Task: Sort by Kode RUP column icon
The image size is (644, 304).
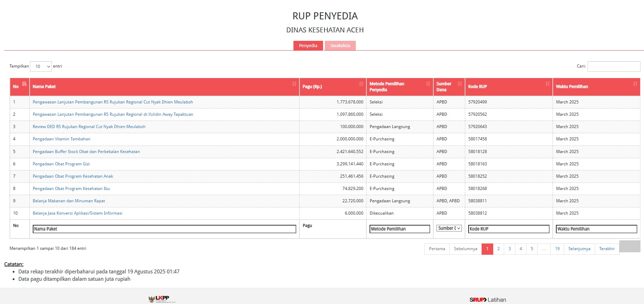Action: coord(547,84)
